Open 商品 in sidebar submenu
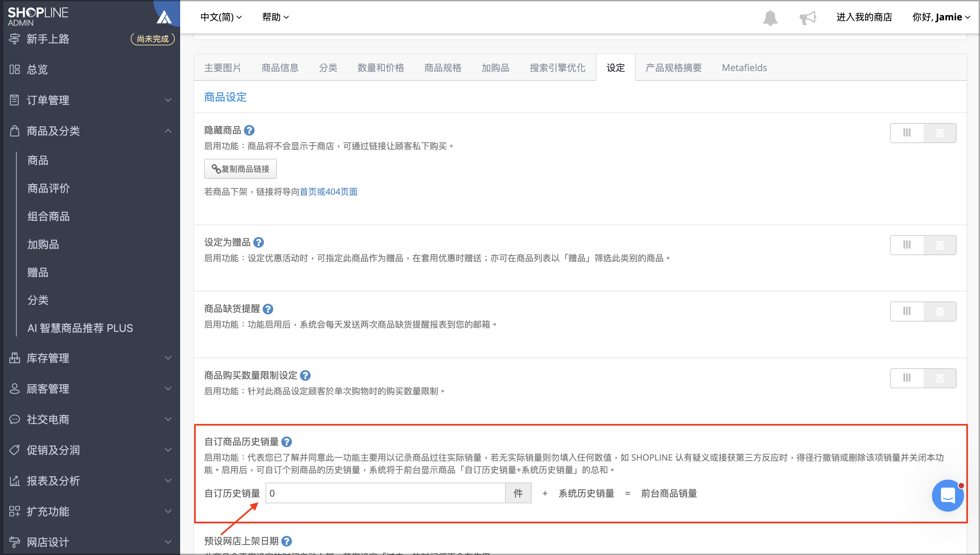The image size is (980, 555). [38, 160]
